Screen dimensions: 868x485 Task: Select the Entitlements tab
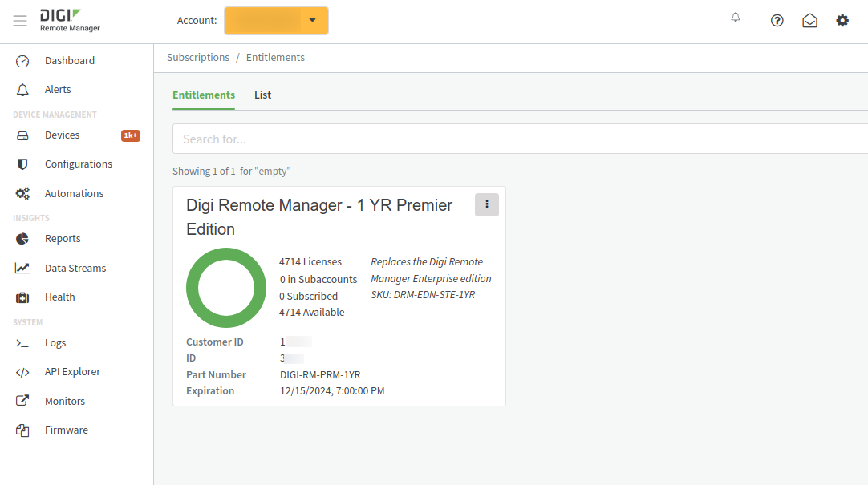(x=204, y=95)
